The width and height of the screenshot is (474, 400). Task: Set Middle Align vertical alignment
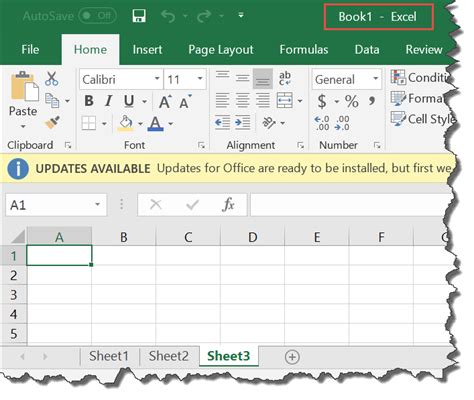click(242, 78)
